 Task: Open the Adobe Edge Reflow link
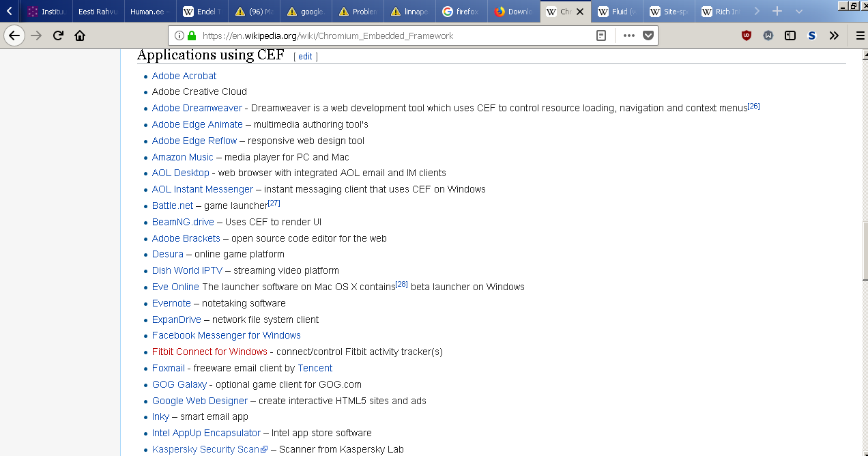194,141
